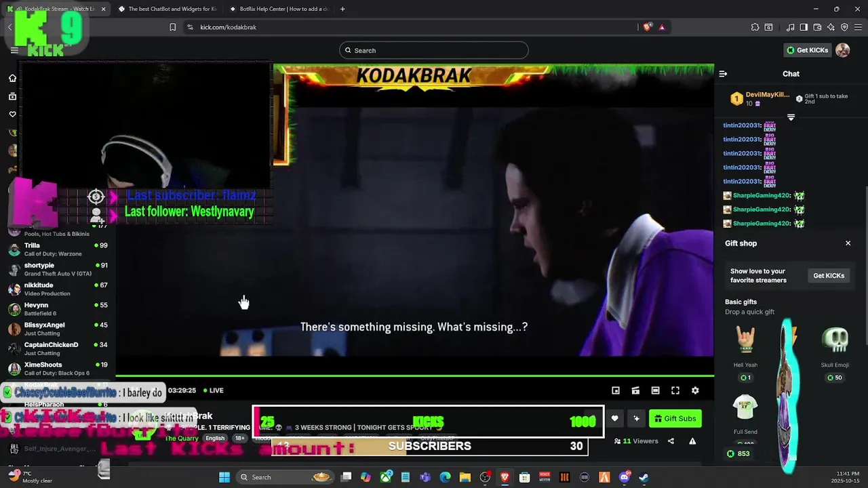Click the 853 KICKs balance

pos(738,453)
